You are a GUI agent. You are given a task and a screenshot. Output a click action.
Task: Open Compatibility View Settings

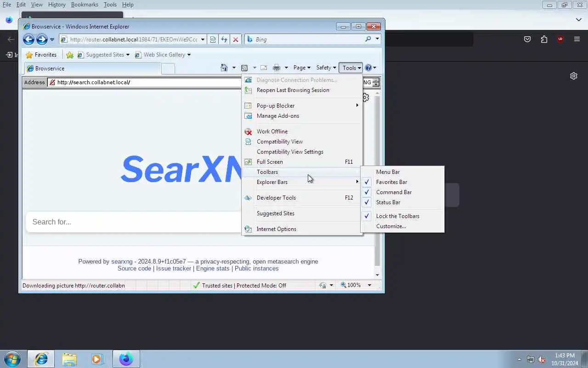pos(302,152)
